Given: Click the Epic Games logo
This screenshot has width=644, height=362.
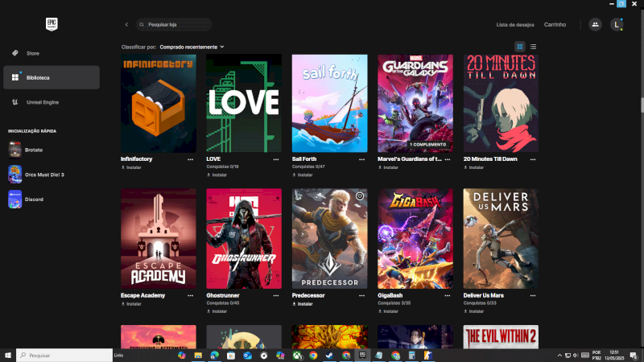Looking at the screenshot, I should click(52, 24).
